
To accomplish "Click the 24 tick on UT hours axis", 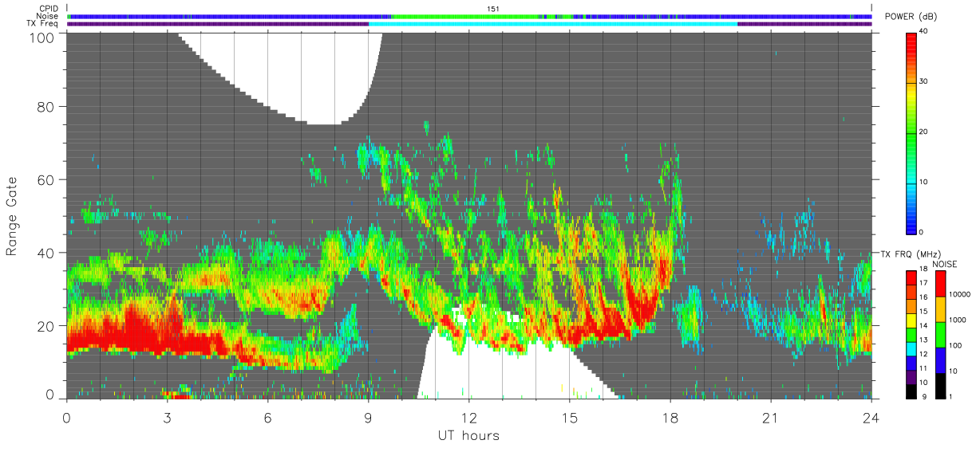I will pyautogui.click(x=871, y=417).
